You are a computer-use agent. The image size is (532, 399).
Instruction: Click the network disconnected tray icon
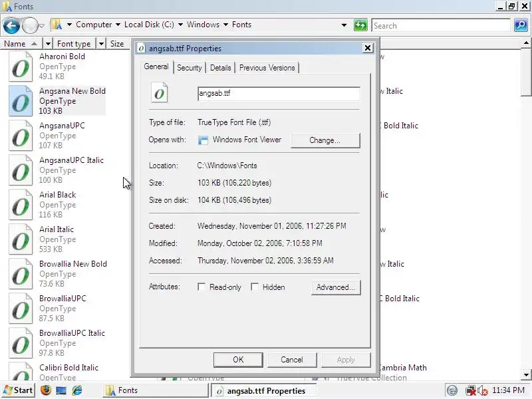tap(470, 391)
